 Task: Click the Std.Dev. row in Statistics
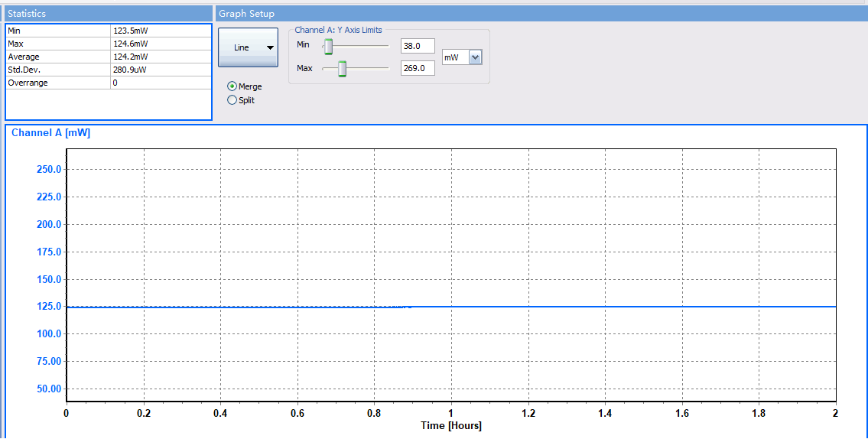point(58,70)
